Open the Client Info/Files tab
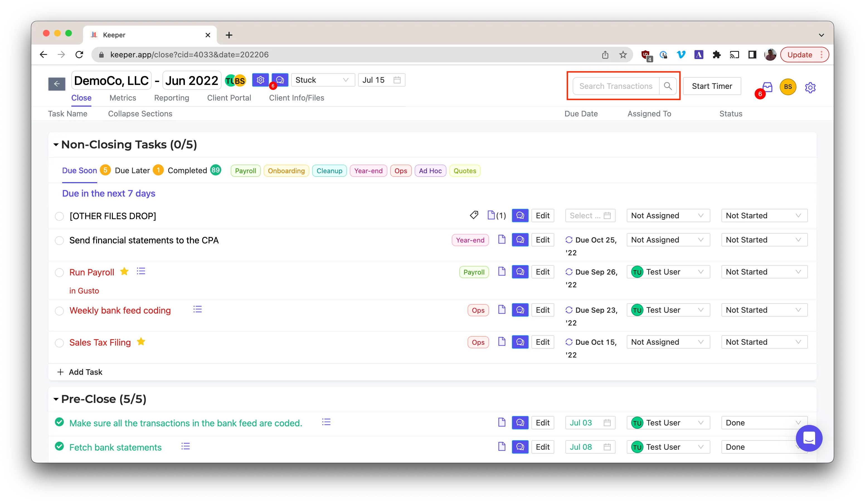Viewport: 865px width, 504px height. 297,98
